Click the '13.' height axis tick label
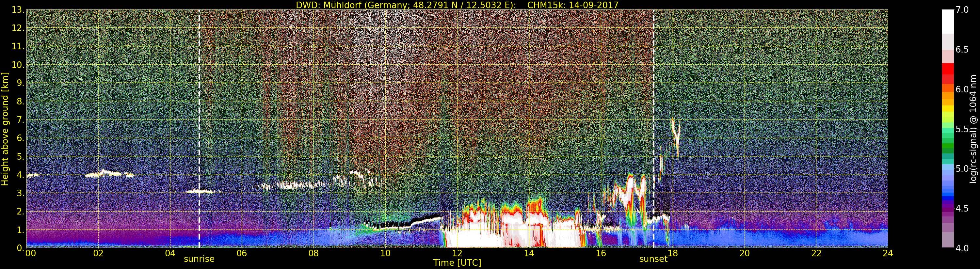Image resolution: width=980 pixels, height=269 pixels. pos(18,10)
